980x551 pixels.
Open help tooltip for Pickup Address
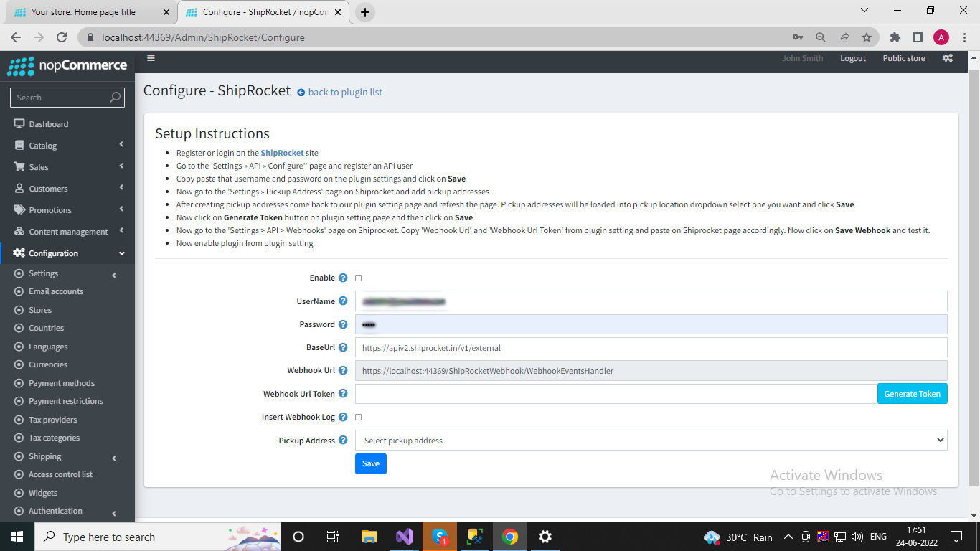point(343,441)
